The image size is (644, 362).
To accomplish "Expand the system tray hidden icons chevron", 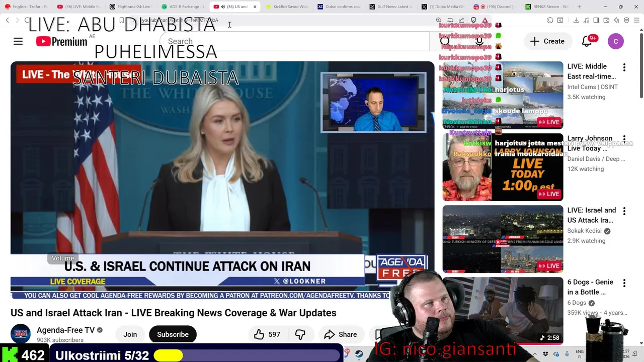I will pyautogui.click(x=535, y=354).
